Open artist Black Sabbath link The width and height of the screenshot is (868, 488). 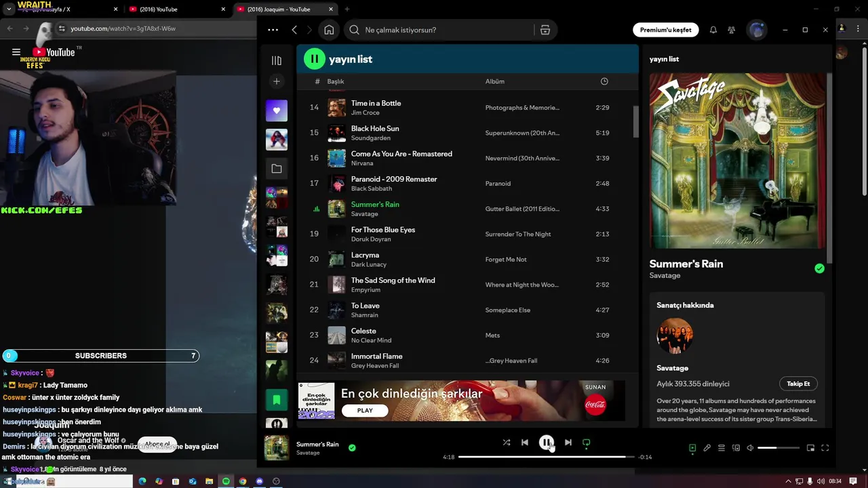(x=372, y=188)
